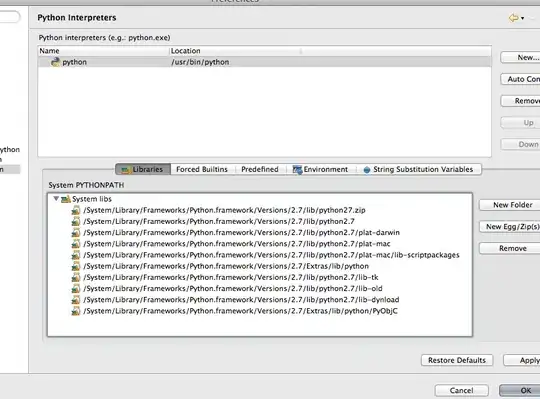
Task: Click the library icon beside the lib/python2.7 entry
Action: tap(76, 221)
